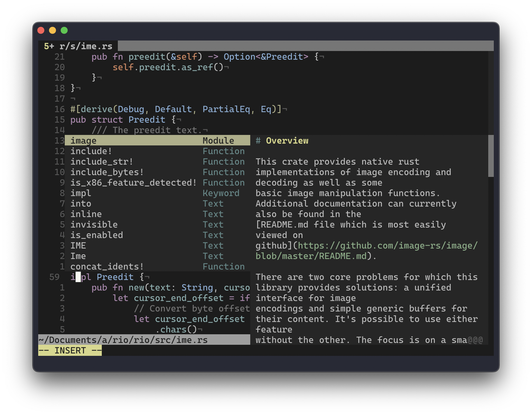Image resolution: width=532 pixels, height=415 pixels.
Task: Click relative line number 21 in gutter
Action: coord(60,57)
